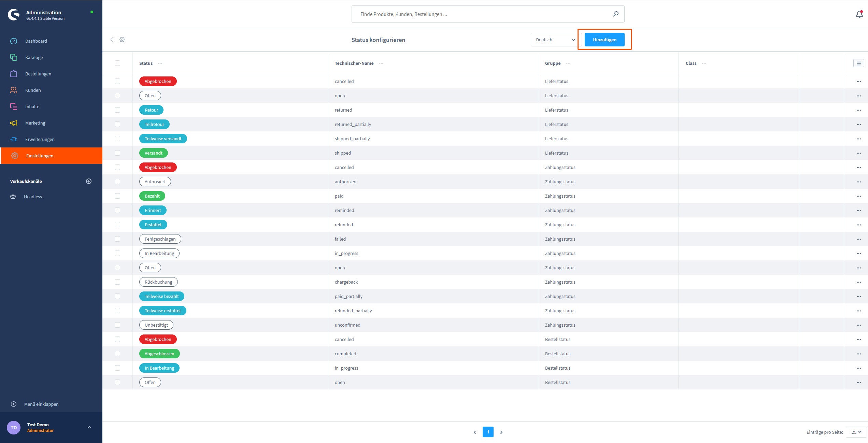The height and width of the screenshot is (443, 868).
Task: Check the Abgeschlossen row checkbox
Action: (x=117, y=354)
